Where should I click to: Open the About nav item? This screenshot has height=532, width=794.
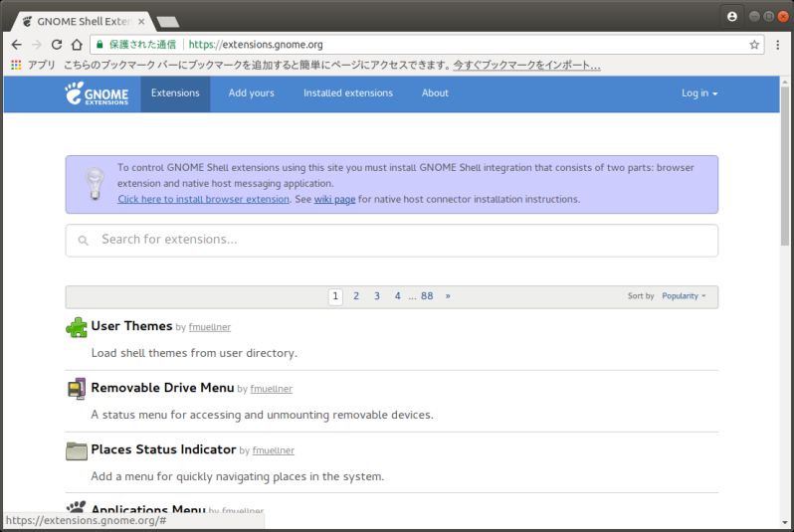(435, 93)
